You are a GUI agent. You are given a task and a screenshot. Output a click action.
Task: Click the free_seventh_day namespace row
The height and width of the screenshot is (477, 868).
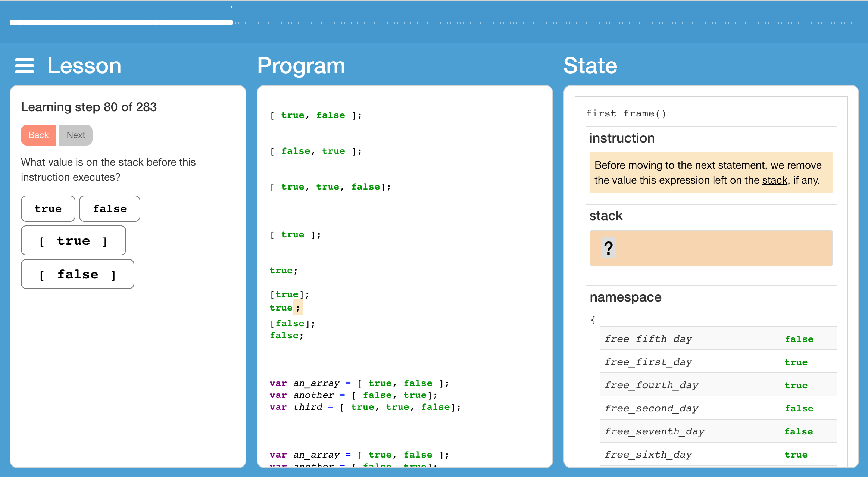click(x=718, y=431)
